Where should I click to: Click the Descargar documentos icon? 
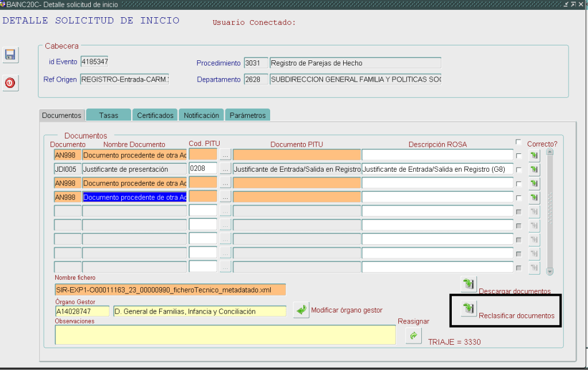[x=468, y=284]
